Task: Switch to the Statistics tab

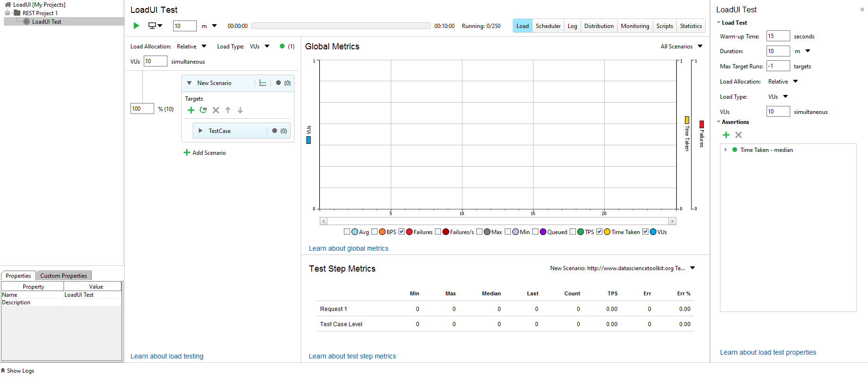Action: click(x=691, y=26)
